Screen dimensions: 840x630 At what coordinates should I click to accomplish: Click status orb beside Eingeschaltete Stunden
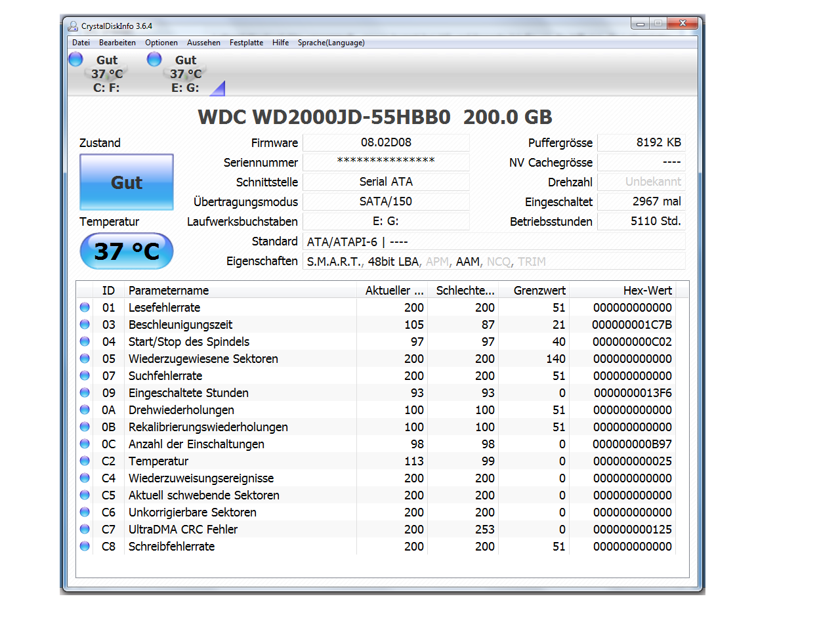point(85,392)
